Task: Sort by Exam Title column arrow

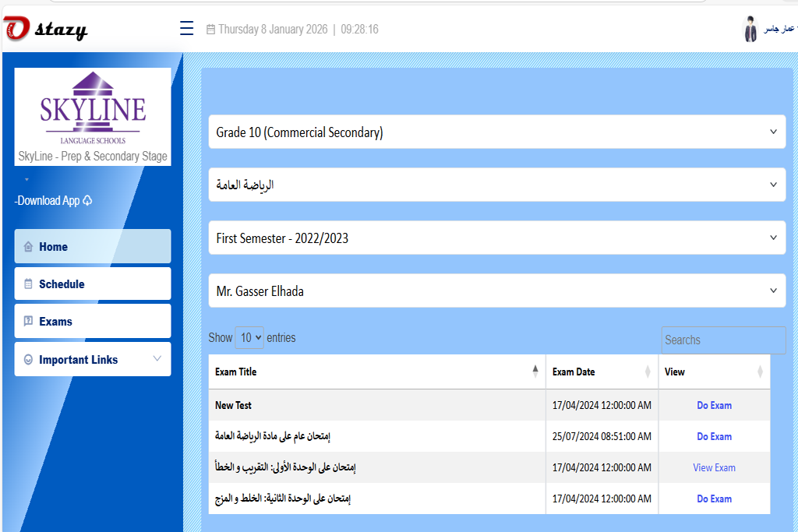Action: click(x=535, y=372)
